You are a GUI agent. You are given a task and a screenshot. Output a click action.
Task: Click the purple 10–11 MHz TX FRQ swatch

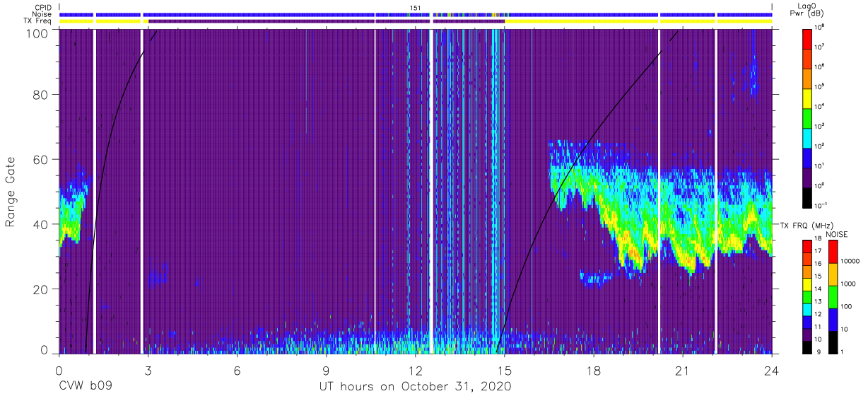(x=807, y=335)
